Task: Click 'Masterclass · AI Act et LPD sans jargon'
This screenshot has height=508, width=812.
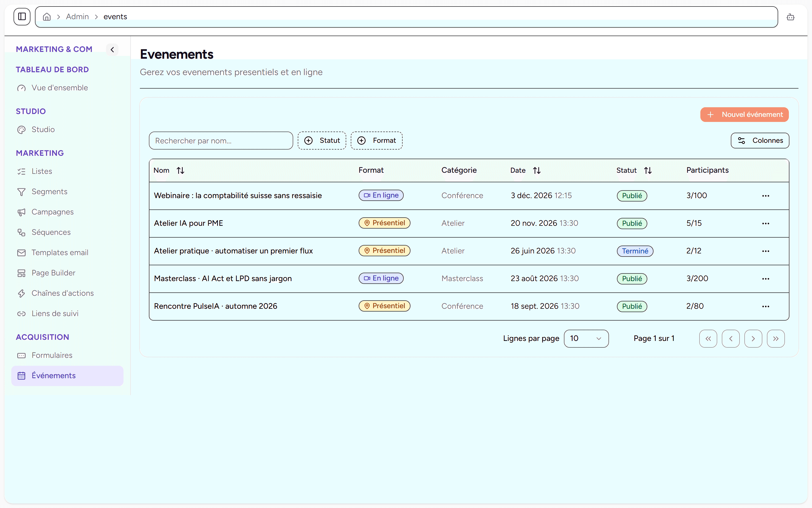Action: click(x=223, y=279)
